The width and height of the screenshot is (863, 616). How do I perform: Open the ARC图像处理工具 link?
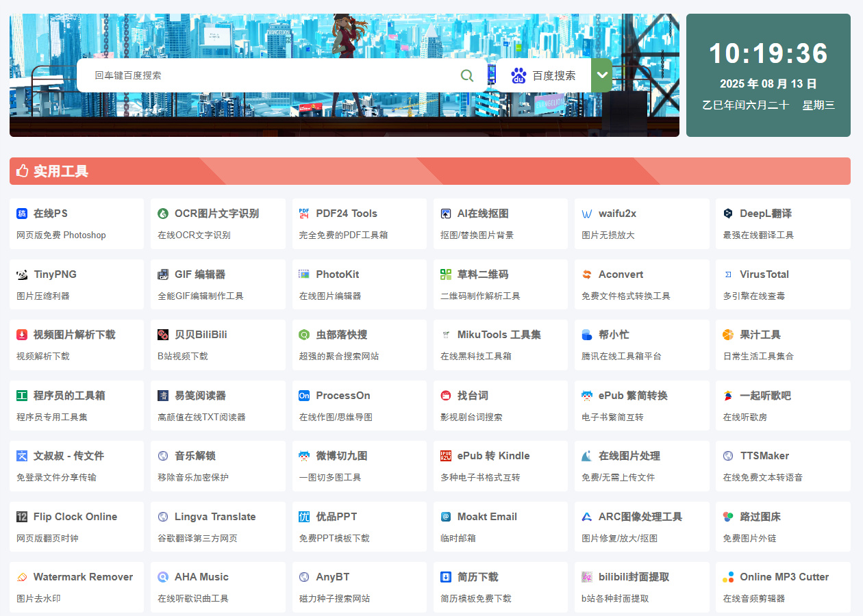tap(640, 517)
